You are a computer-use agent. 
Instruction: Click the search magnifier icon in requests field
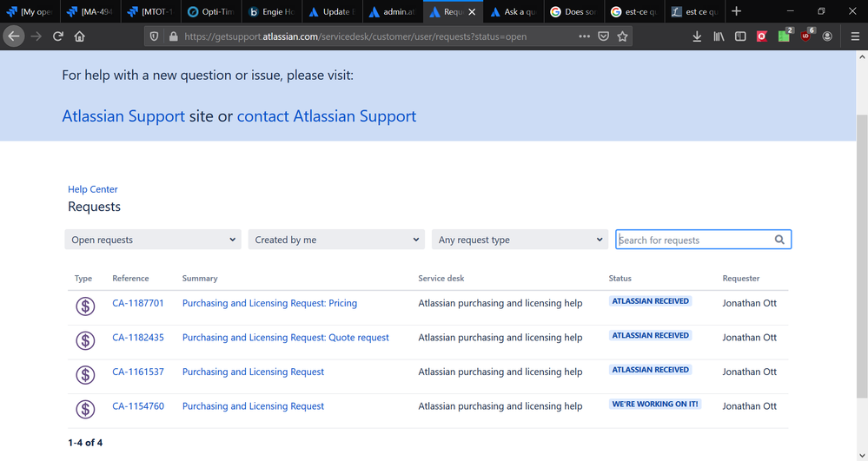779,240
